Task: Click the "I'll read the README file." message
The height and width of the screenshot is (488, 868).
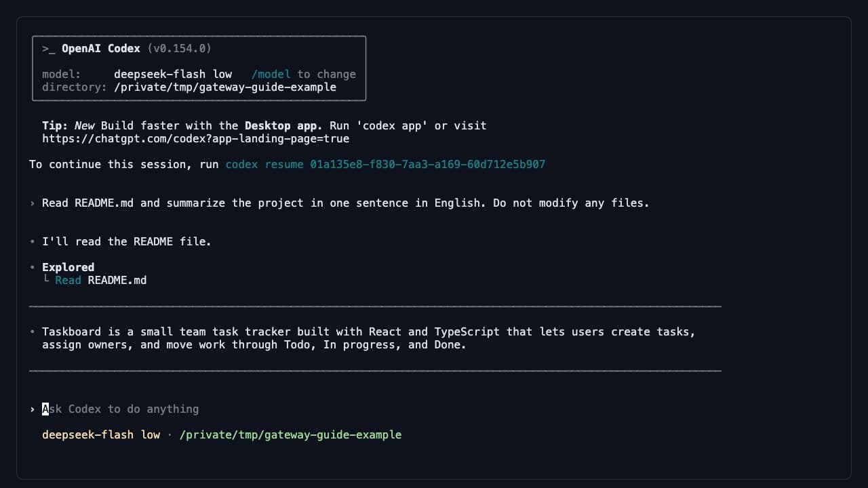Action: (126, 241)
